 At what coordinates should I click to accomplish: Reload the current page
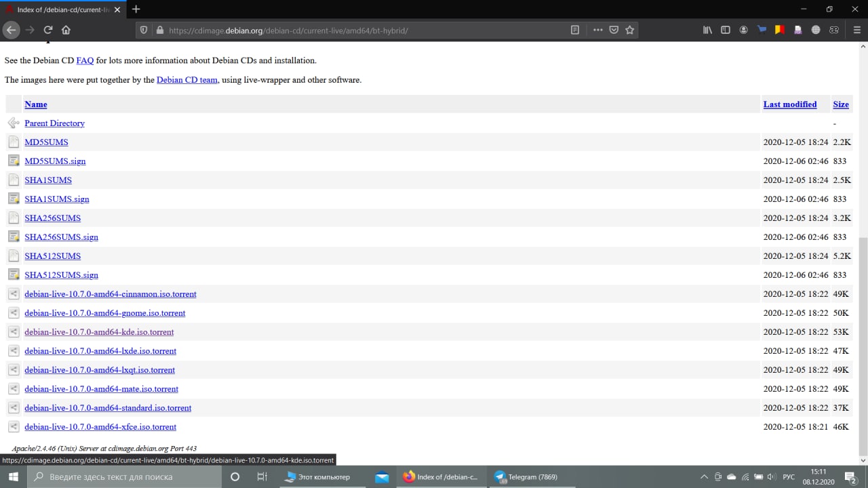click(x=48, y=30)
